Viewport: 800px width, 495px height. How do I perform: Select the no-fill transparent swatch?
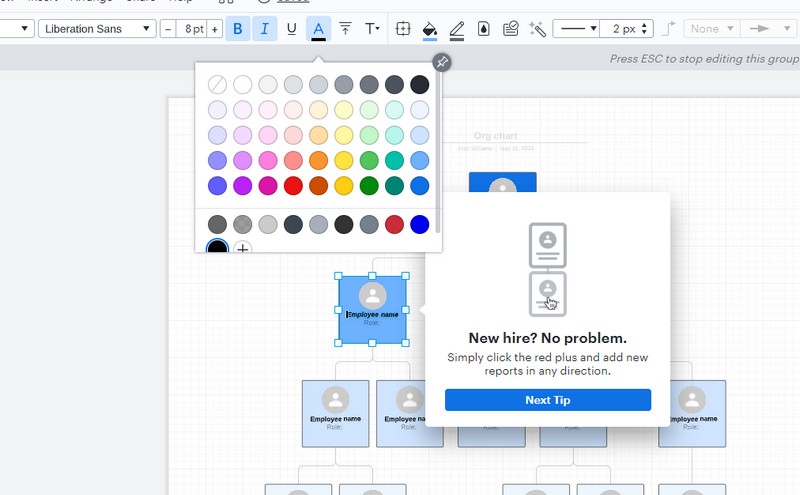click(217, 85)
